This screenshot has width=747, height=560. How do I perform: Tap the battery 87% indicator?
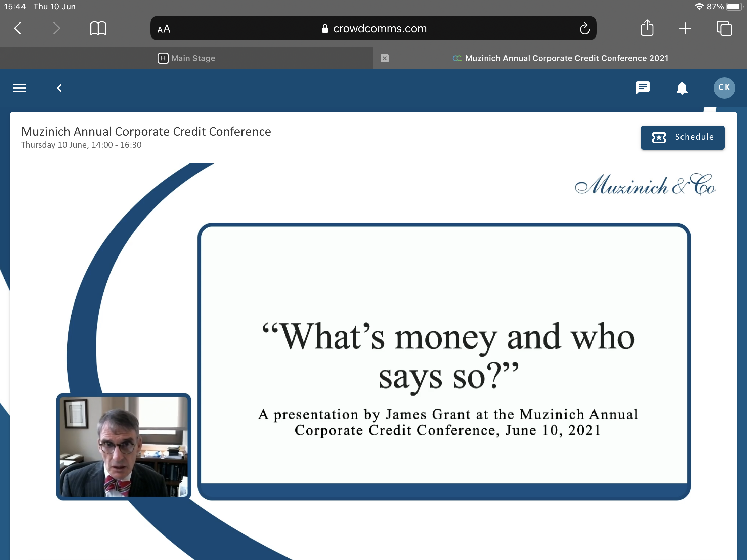coord(725,7)
